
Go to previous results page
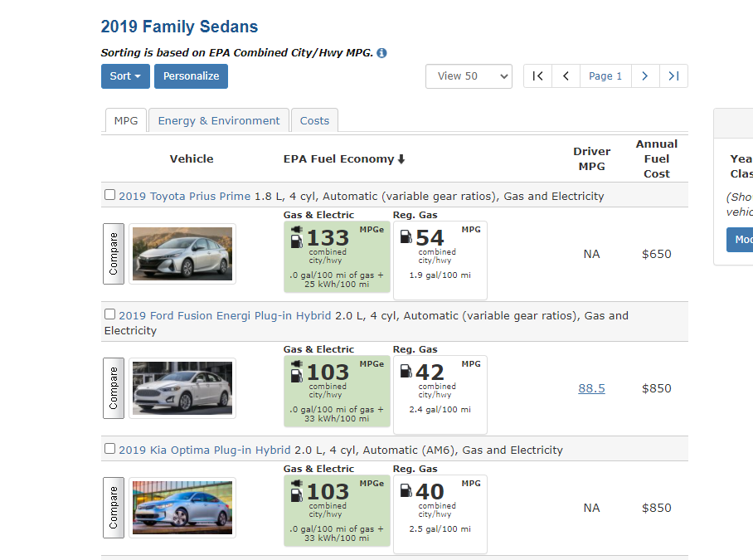[x=566, y=75]
